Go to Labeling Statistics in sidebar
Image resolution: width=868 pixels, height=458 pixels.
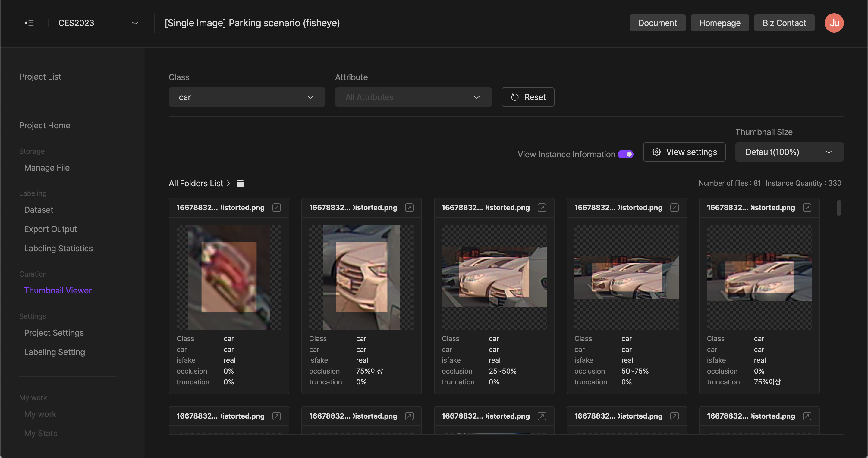(58, 248)
